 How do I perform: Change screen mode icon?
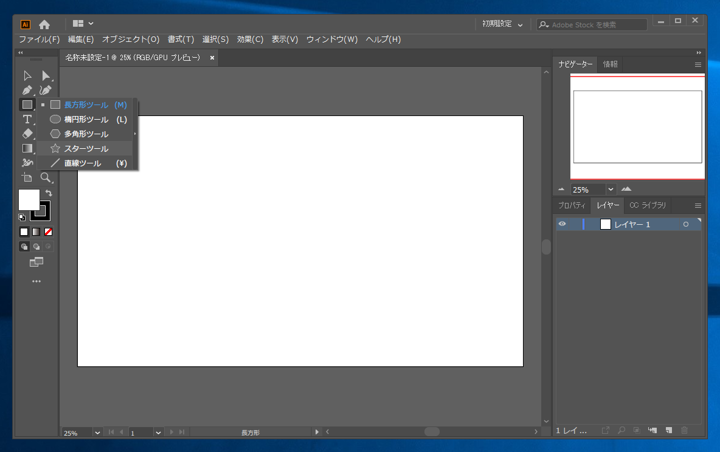tap(36, 262)
